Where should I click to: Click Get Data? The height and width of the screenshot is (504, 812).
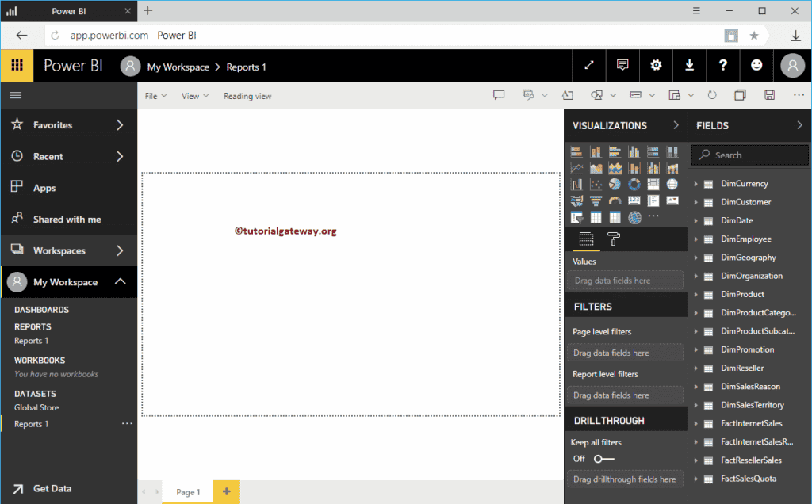tap(52, 488)
